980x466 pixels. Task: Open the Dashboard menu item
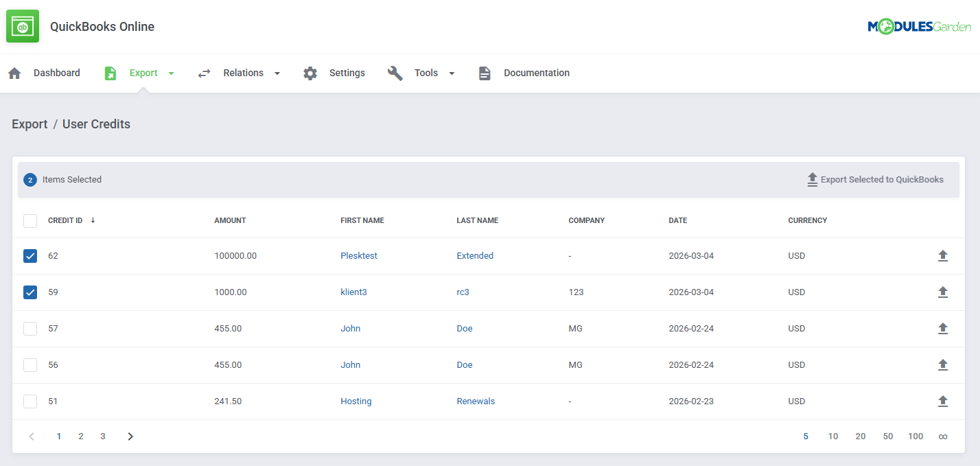[57, 73]
